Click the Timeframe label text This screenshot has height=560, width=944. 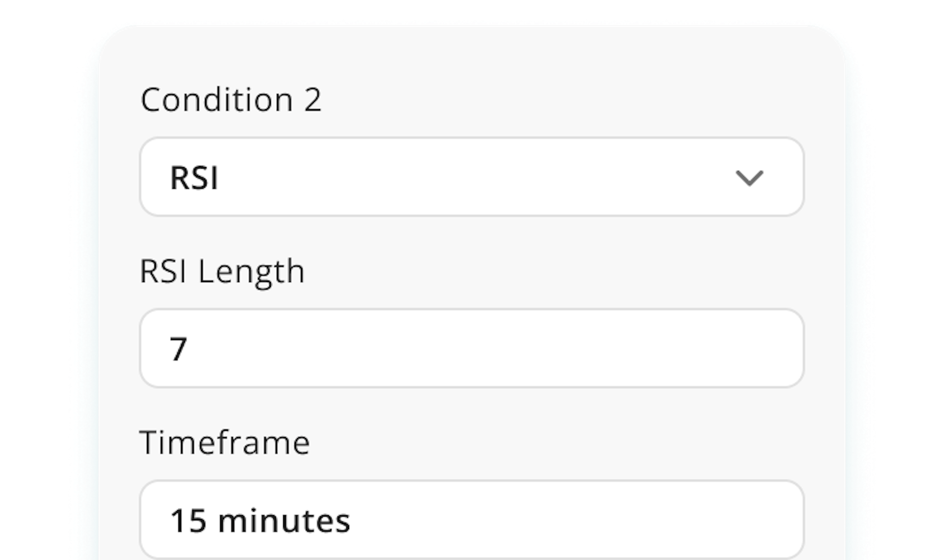tap(225, 442)
